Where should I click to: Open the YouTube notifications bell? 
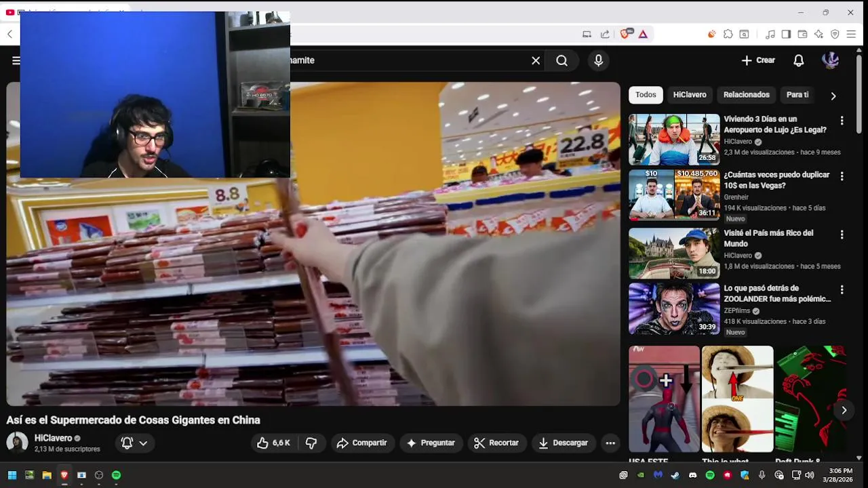click(799, 60)
